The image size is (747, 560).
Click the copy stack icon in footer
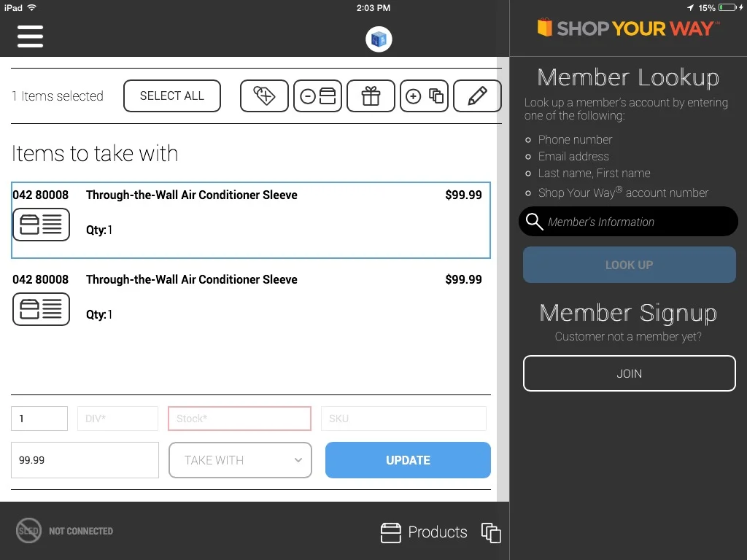pyautogui.click(x=491, y=532)
